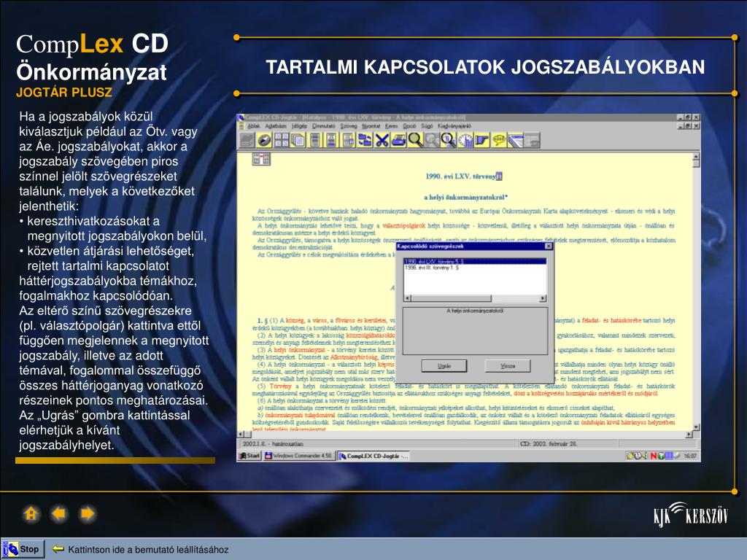Click the dialog list horizontal scrollbar thumb
This screenshot has height=560, width=747.
451,298
